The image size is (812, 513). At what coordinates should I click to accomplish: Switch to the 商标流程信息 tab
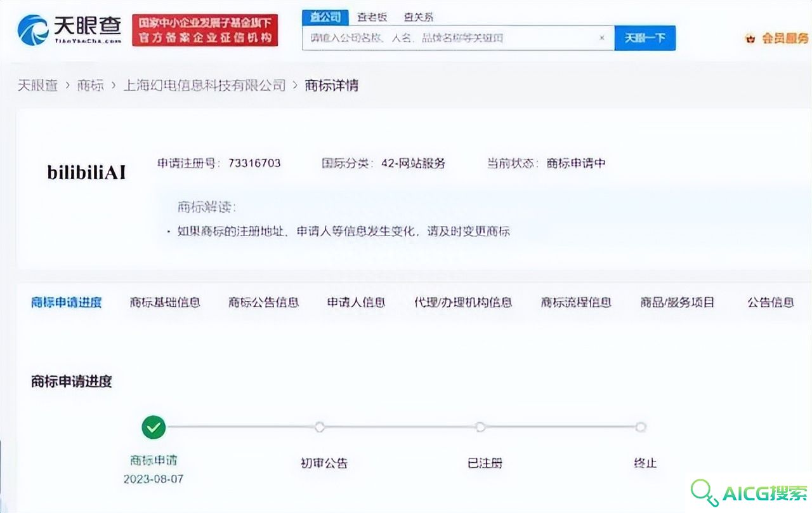point(576,302)
